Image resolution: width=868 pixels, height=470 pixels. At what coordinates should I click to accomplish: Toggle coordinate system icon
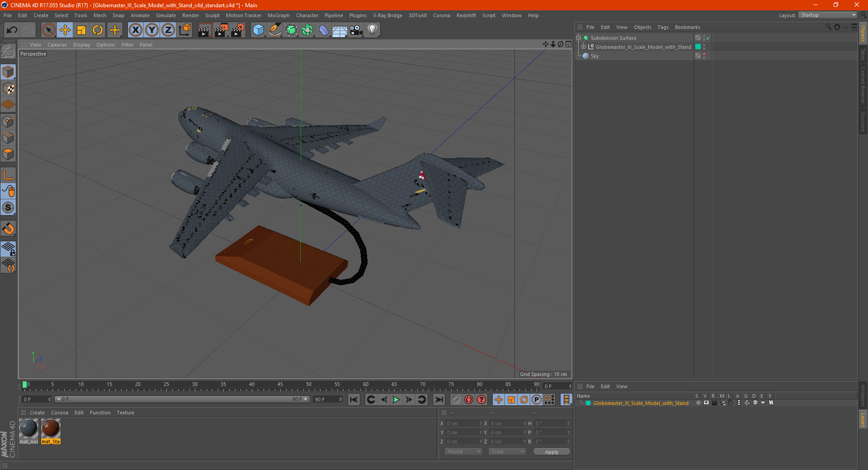point(185,30)
